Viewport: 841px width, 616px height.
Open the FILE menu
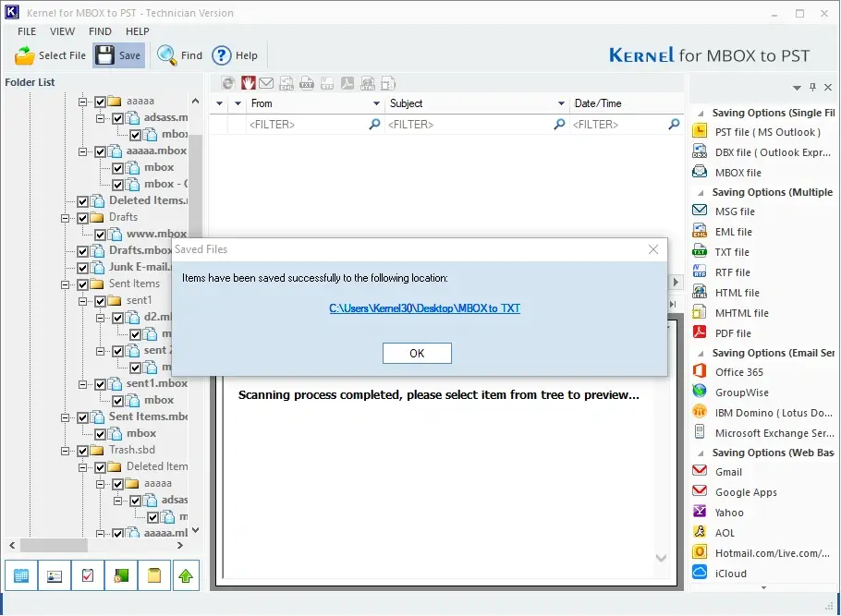point(27,31)
